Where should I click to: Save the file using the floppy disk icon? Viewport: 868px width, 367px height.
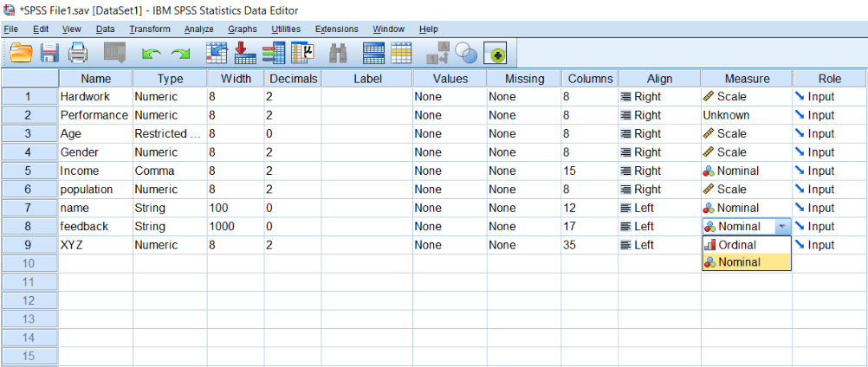(x=50, y=53)
